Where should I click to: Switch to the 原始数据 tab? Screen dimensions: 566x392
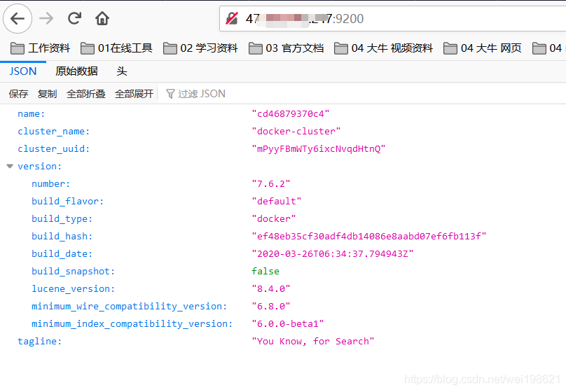tap(76, 71)
